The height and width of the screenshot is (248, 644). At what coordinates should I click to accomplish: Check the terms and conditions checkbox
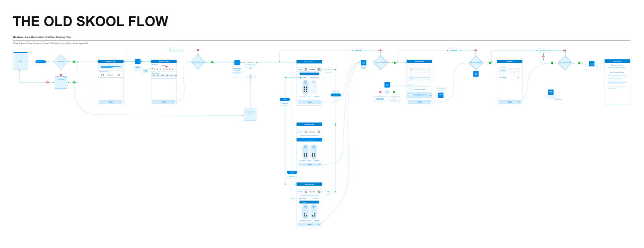(411, 89)
